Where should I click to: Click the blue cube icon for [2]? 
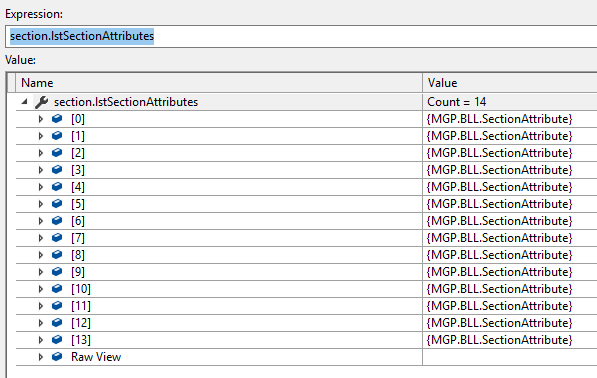(x=57, y=153)
